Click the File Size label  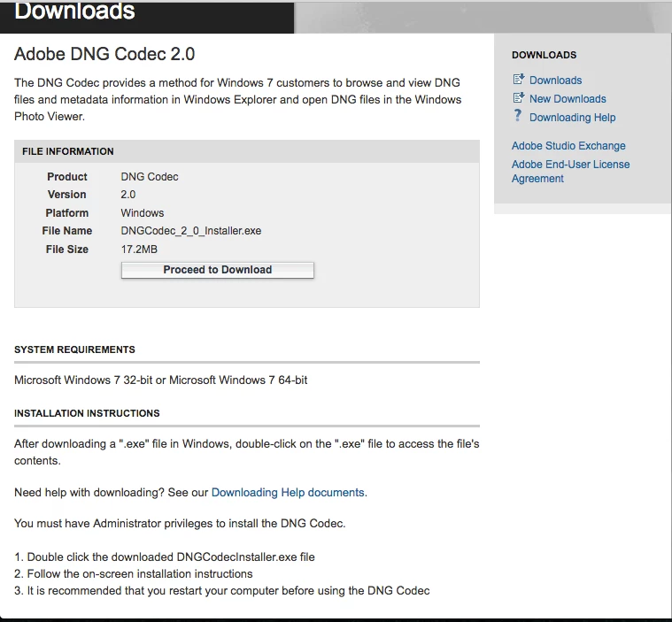point(67,250)
